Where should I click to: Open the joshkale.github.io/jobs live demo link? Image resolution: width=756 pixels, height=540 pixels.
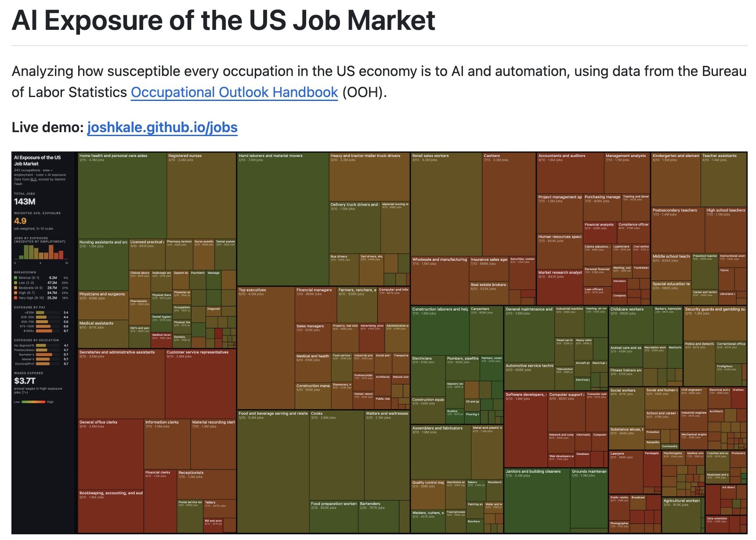point(162,127)
